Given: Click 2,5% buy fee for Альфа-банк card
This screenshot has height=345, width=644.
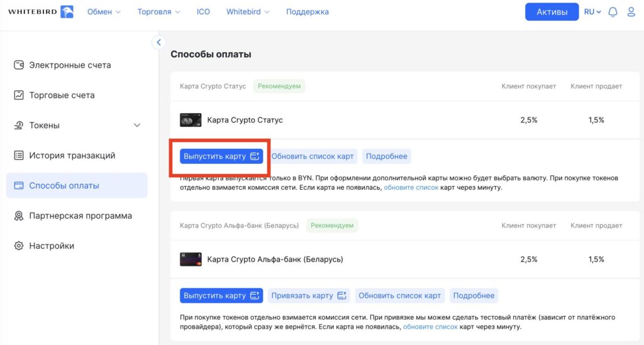Looking at the screenshot, I should tap(528, 260).
